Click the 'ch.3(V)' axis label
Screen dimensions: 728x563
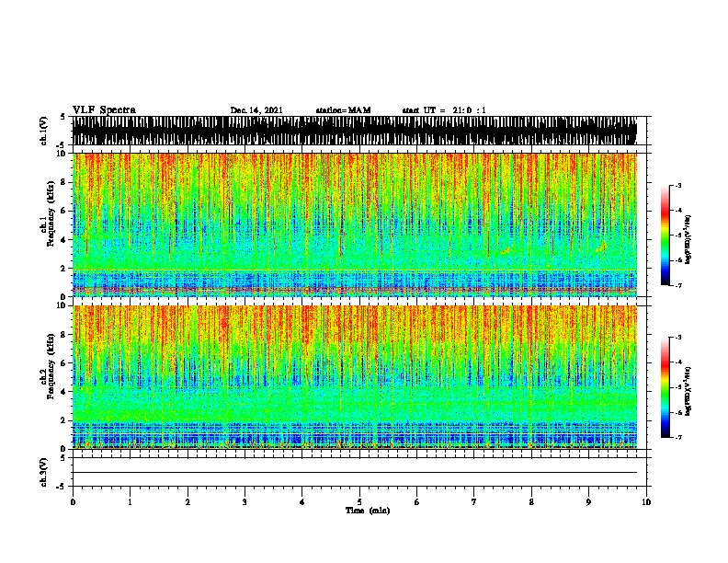[x=43, y=472]
